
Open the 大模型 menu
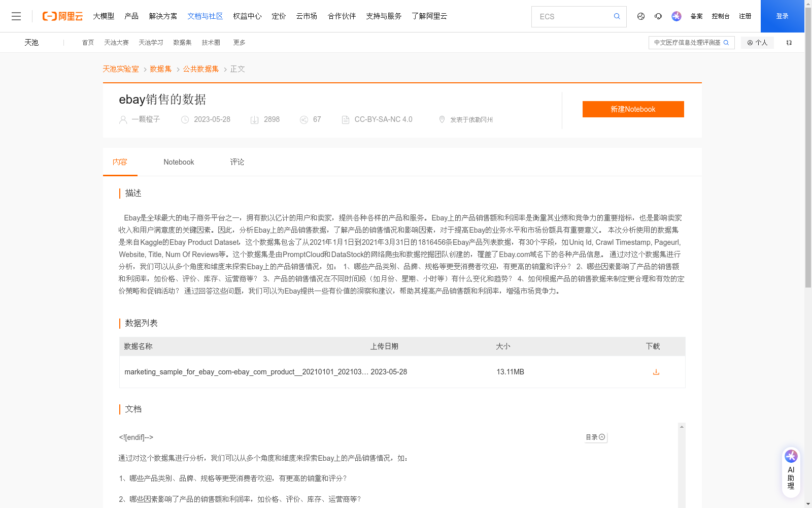(104, 16)
